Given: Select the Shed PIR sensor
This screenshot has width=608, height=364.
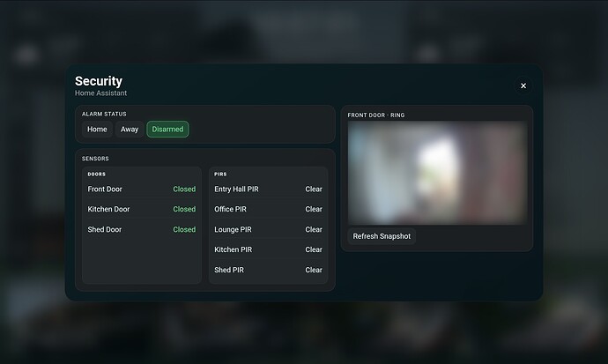Looking at the screenshot, I should pyautogui.click(x=269, y=270).
